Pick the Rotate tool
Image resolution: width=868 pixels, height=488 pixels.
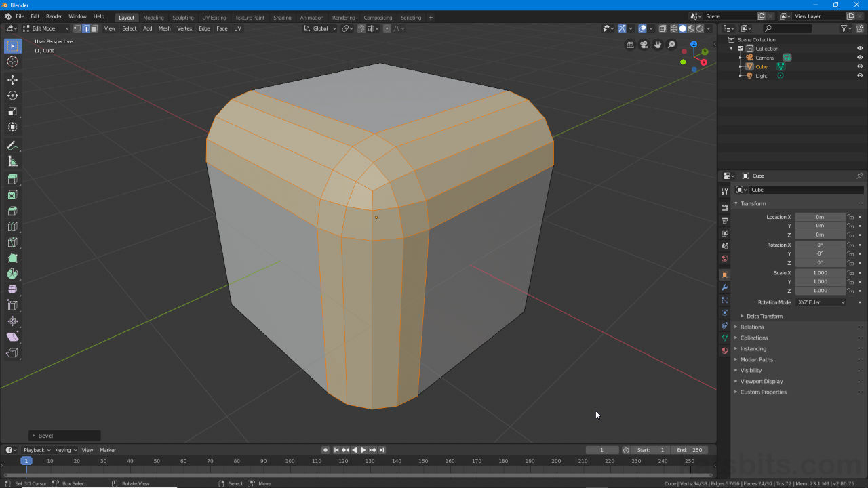pyautogui.click(x=13, y=96)
